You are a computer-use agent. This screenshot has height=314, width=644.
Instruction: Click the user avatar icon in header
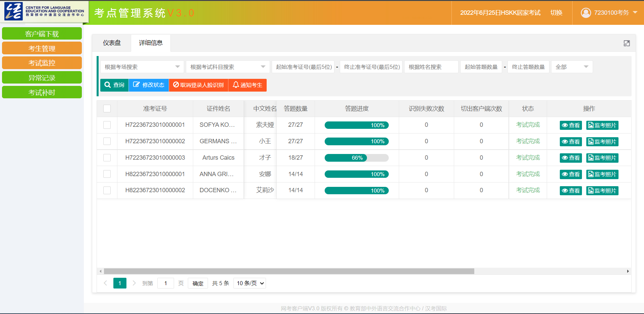[586, 13]
